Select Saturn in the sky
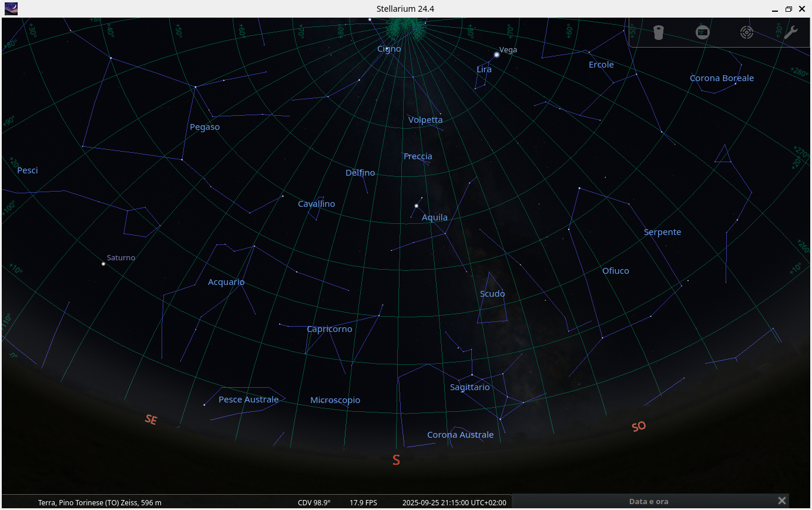 (102, 264)
